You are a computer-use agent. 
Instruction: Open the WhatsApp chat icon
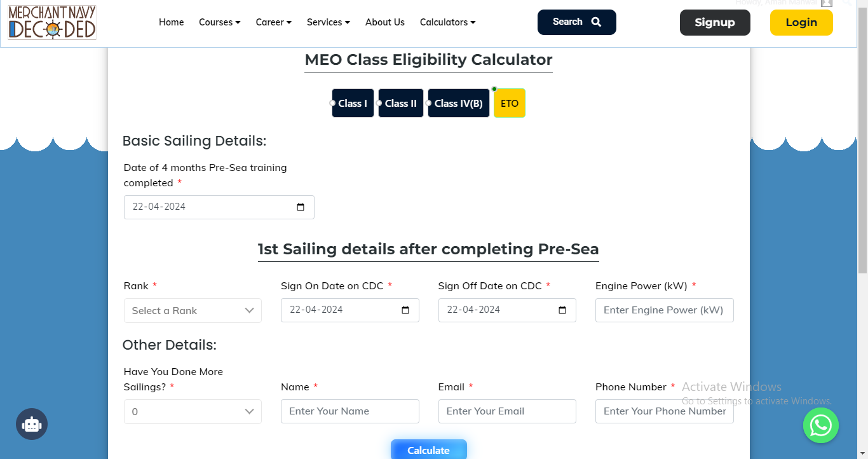pyautogui.click(x=820, y=425)
